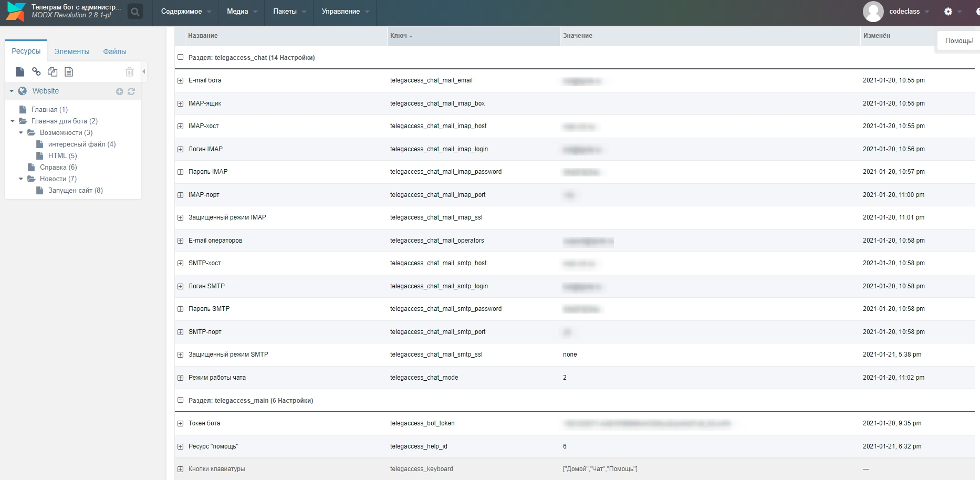Screen dimensions: 980x480
Task: Open the интересный файл (4) resource
Action: pos(82,144)
